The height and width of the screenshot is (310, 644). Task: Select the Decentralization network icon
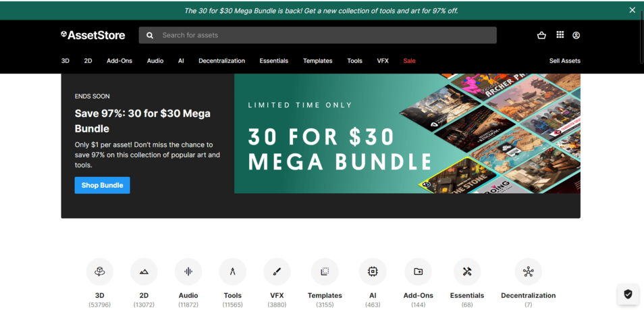pyautogui.click(x=528, y=272)
